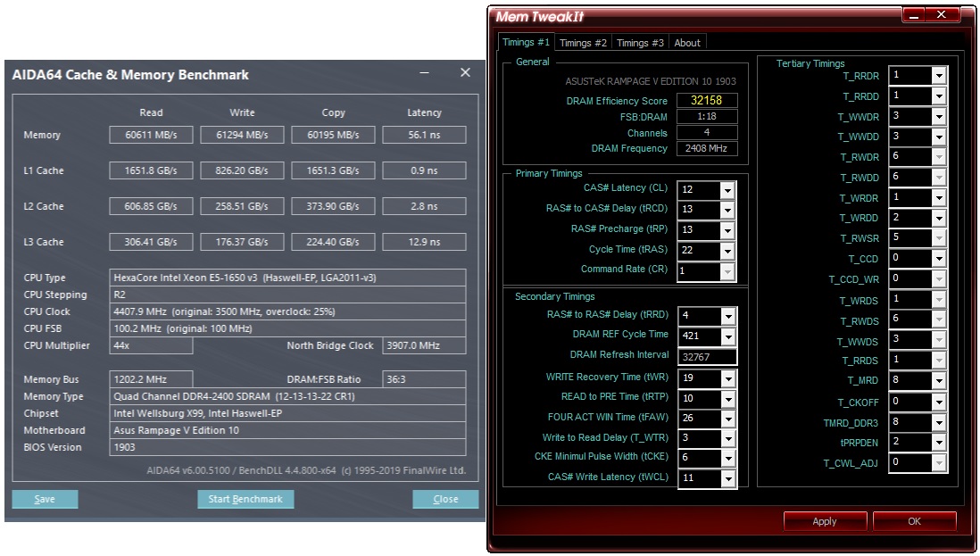This screenshot has width=980, height=556.
Task: Expand the T_CWL_ADJ dropdown
Action: (x=939, y=463)
